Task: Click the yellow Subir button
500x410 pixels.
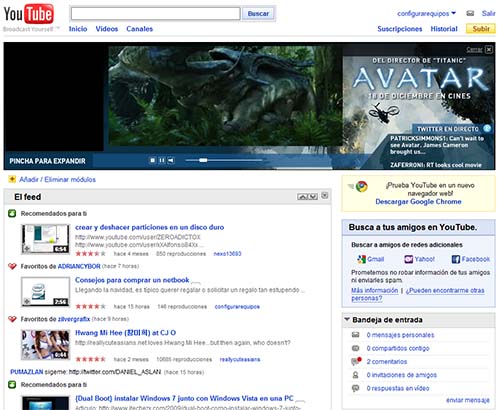Action: click(x=481, y=29)
